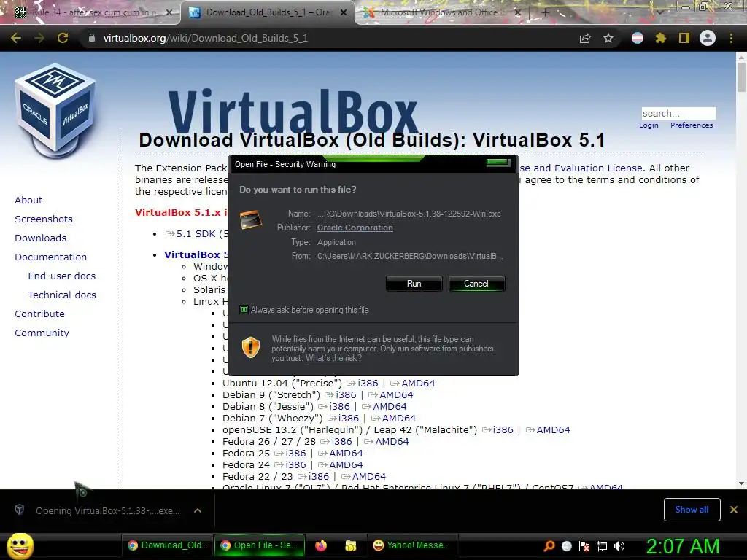Download Fedora 25 i386 package
This screenshot has height=560, width=747.
click(296, 454)
